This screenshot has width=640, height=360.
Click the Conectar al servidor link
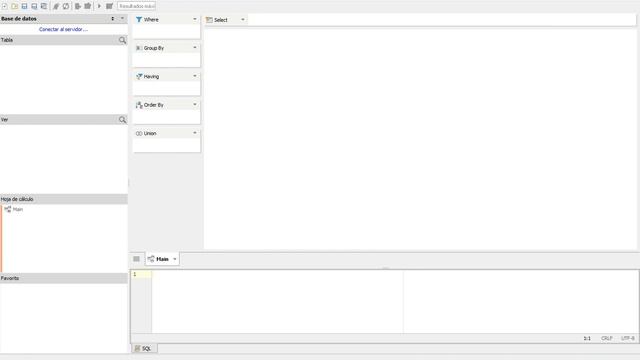[x=63, y=29]
